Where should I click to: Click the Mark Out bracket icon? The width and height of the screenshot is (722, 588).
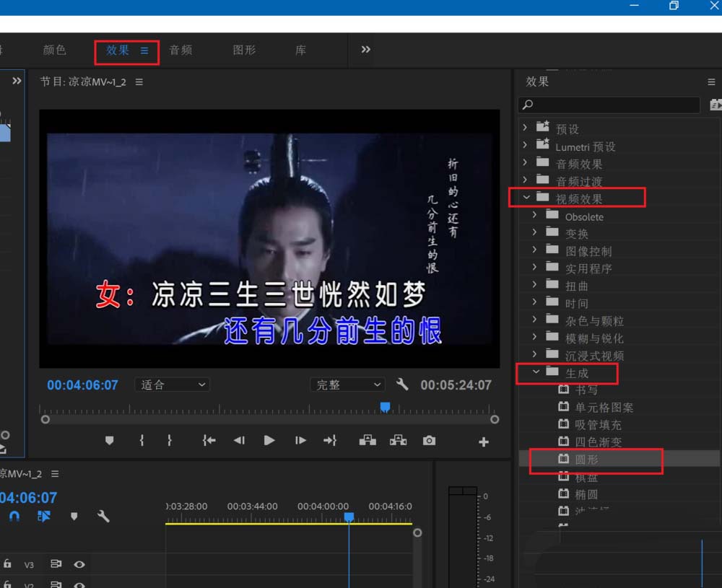tap(170, 440)
